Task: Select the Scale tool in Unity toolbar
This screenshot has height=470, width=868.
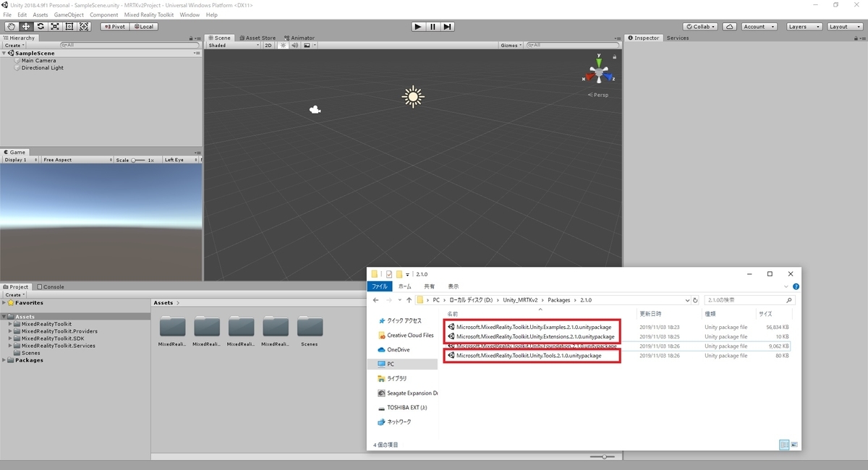Action: point(54,27)
